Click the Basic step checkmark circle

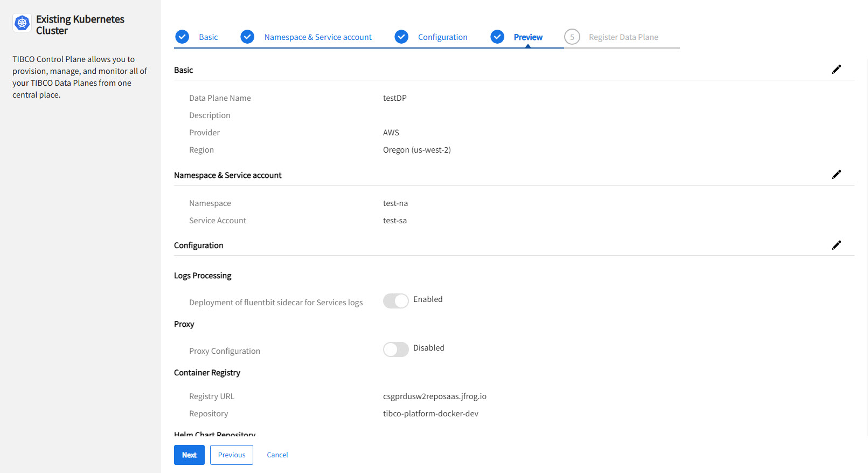tap(182, 37)
